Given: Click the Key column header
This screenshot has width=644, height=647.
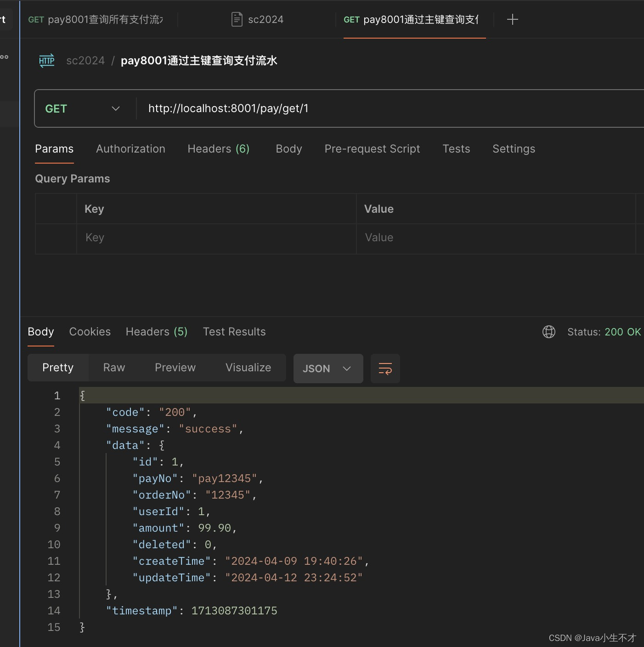Looking at the screenshot, I should point(94,209).
